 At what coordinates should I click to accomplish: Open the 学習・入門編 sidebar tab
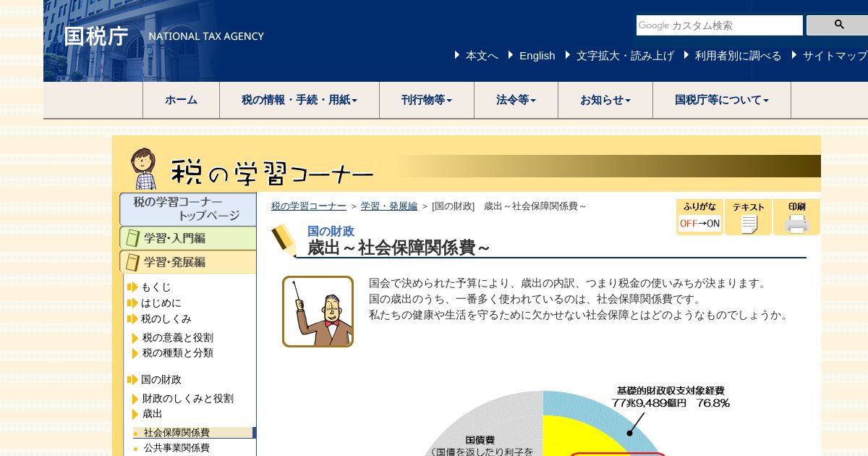tap(188, 238)
